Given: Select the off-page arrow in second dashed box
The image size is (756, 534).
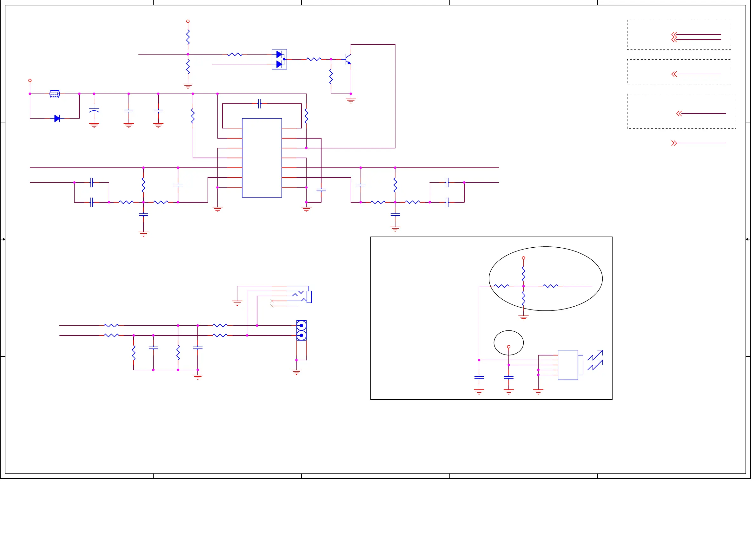Looking at the screenshot, I should [x=674, y=74].
